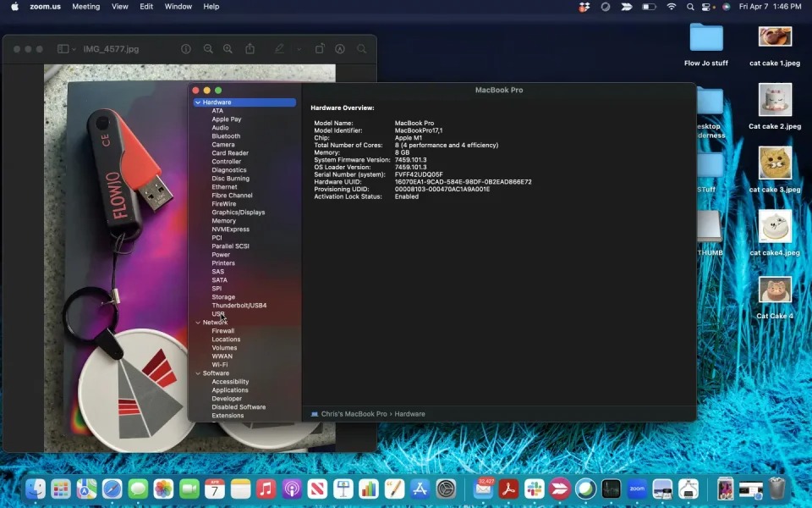This screenshot has width=812, height=508.
Task: Open the Meeting menu in menu bar
Action: tap(85, 7)
